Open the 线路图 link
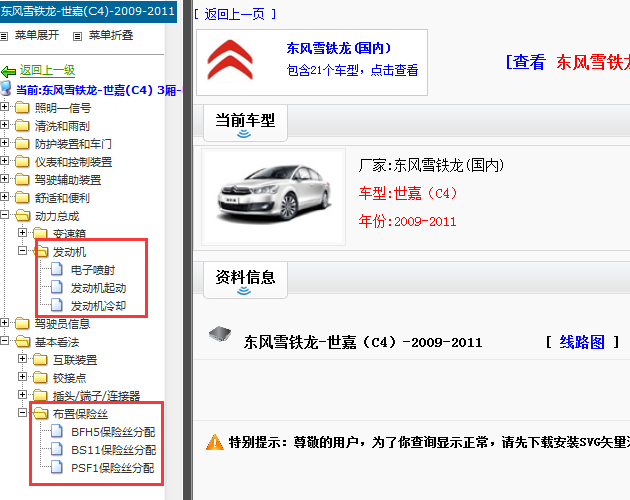Image resolution: width=630 pixels, height=500 pixels. point(582,342)
